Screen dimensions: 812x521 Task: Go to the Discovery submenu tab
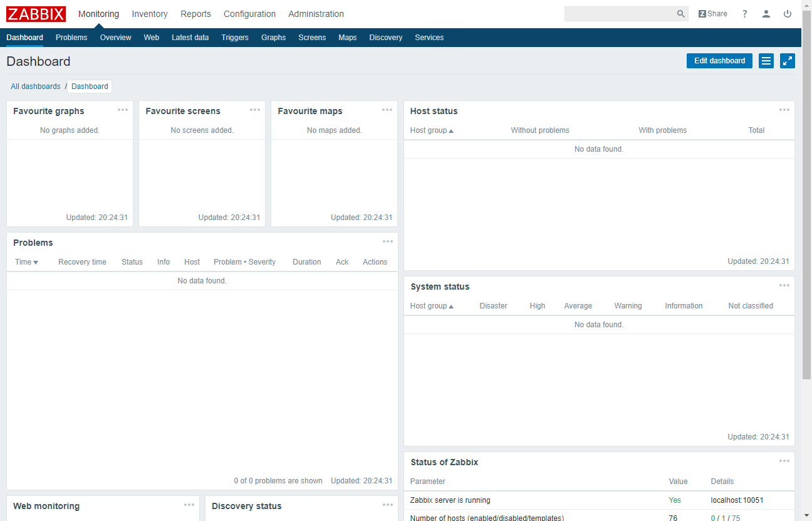tap(385, 38)
